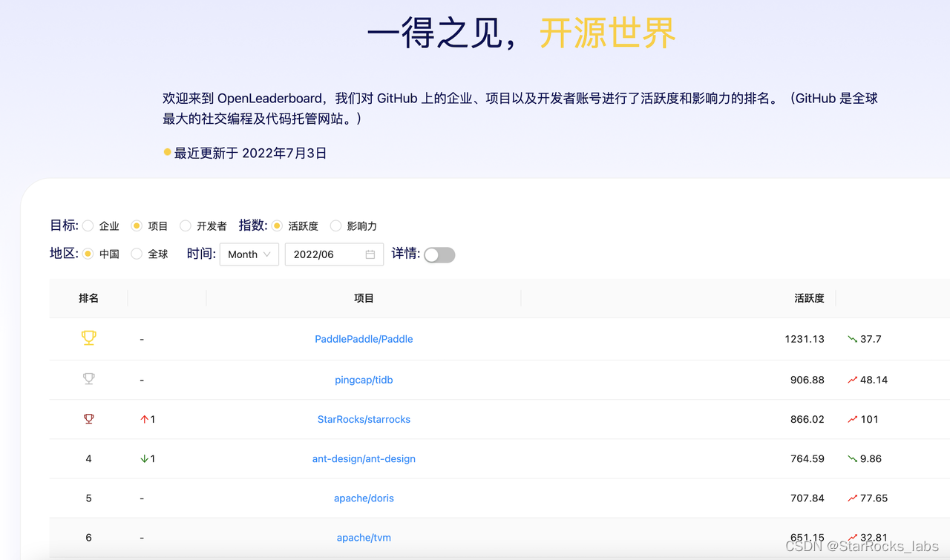Toggle the 详情 details switch
The width and height of the screenshot is (950, 560).
tap(439, 255)
